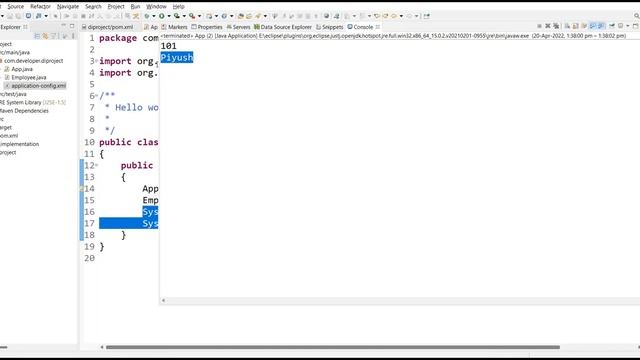Select JRE System Library node

(x=33, y=102)
